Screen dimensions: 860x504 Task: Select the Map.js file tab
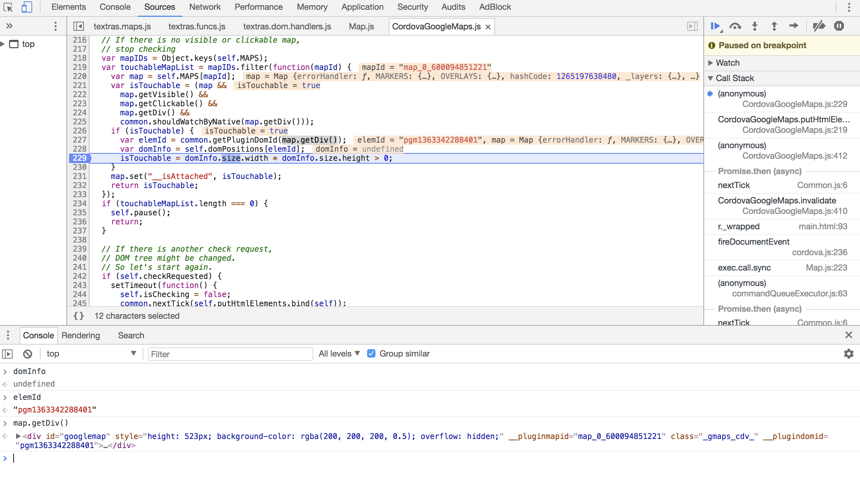361,26
